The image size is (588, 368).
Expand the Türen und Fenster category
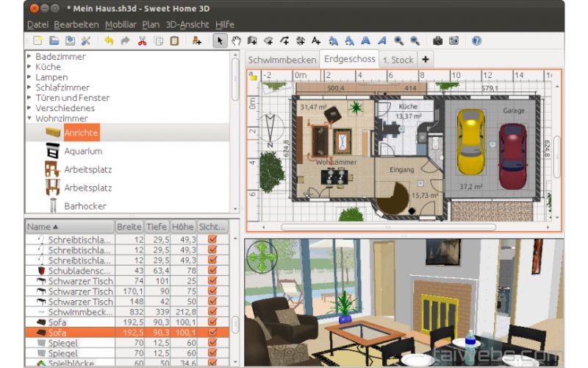tap(29, 98)
